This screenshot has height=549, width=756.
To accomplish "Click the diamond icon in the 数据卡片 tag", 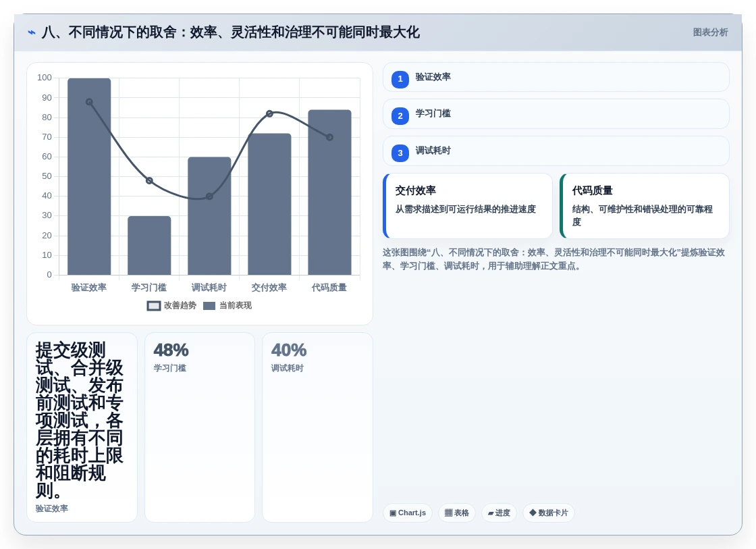I will click(533, 513).
